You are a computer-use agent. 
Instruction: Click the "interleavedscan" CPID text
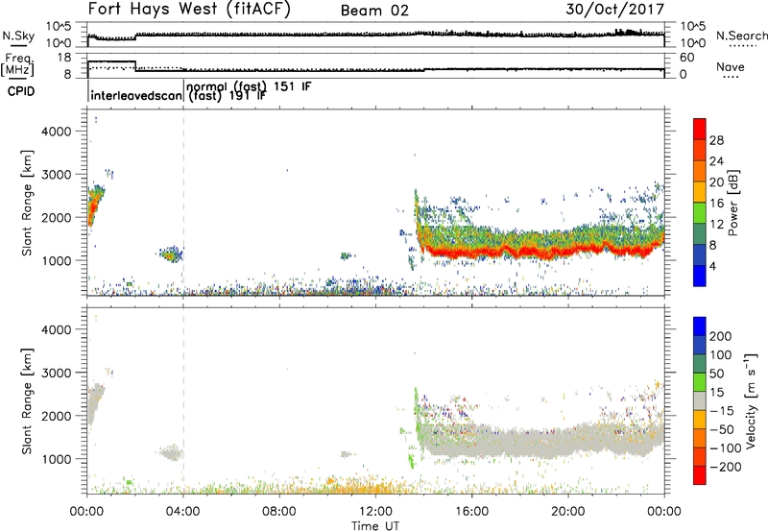pyautogui.click(x=136, y=95)
